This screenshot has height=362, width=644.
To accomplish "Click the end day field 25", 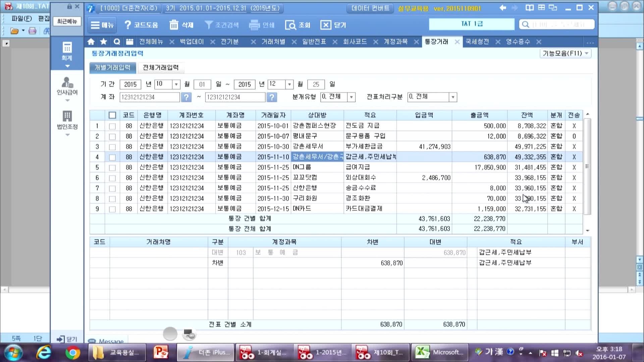I will coord(316,84).
